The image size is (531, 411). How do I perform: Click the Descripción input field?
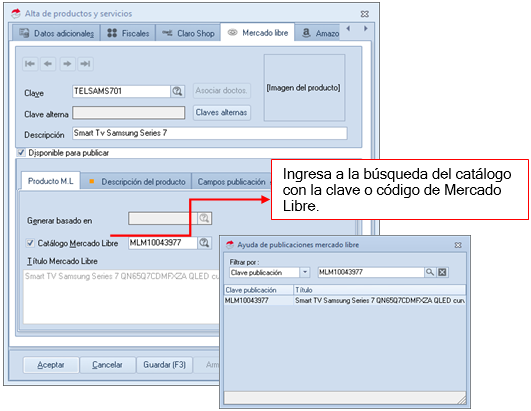coord(210,133)
